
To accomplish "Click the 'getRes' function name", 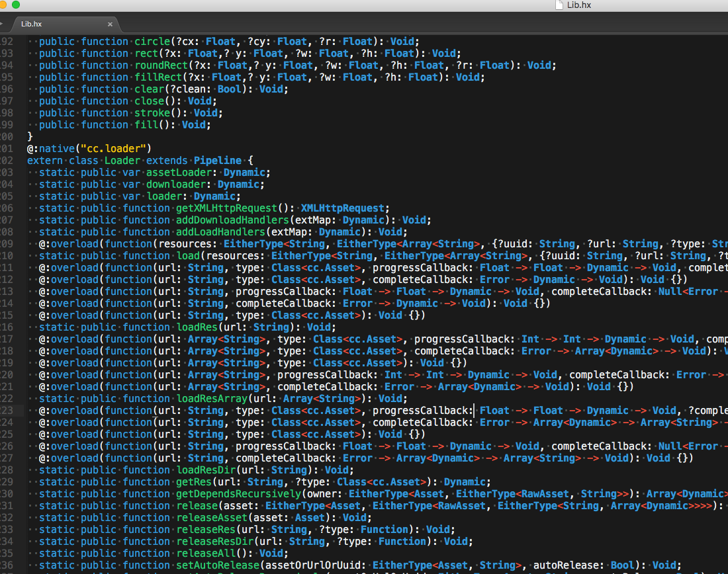I will pyautogui.click(x=194, y=482).
